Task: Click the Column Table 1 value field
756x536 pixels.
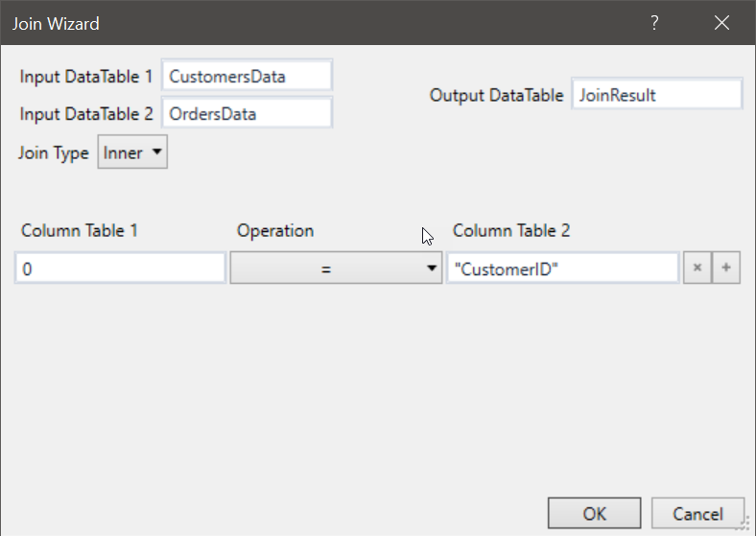Action: tap(120, 269)
